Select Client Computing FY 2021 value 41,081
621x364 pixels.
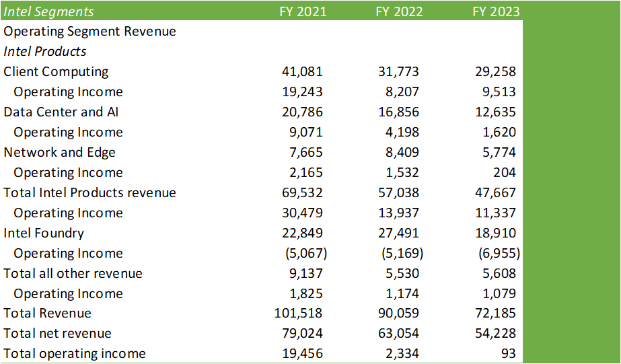[302, 72]
